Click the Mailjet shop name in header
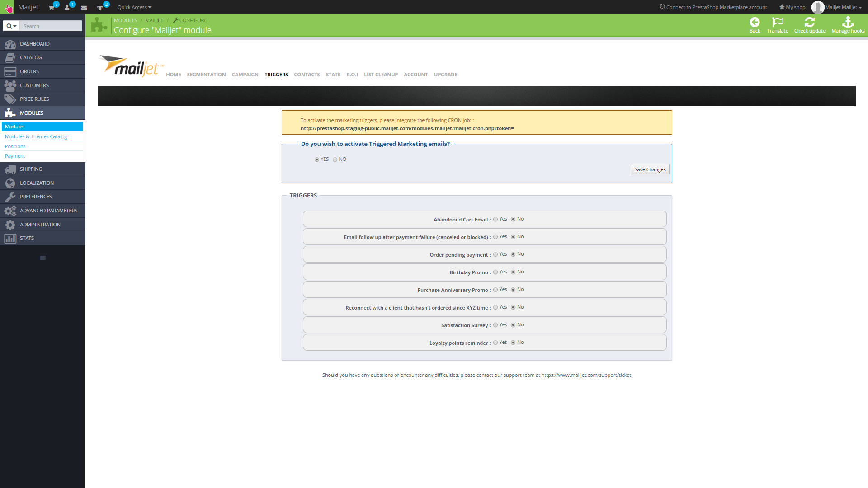Viewport: 868px width, 488px height. [28, 7]
